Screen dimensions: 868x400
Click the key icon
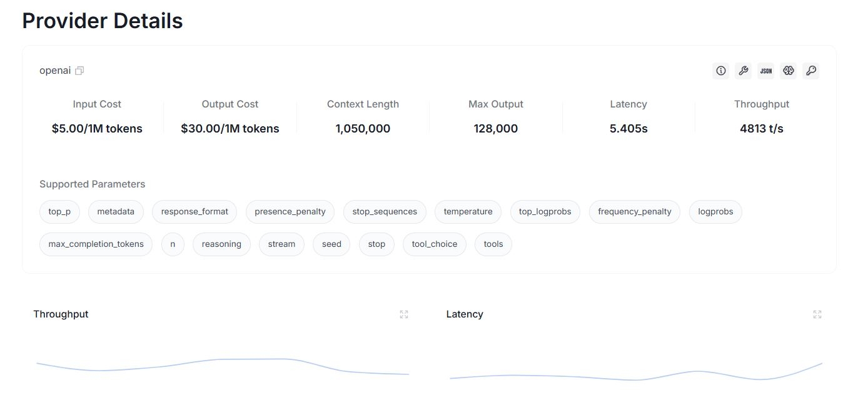coord(811,71)
